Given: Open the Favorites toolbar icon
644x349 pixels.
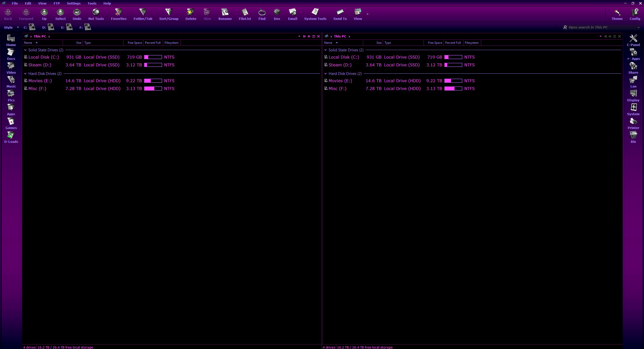Looking at the screenshot, I should tap(119, 12).
